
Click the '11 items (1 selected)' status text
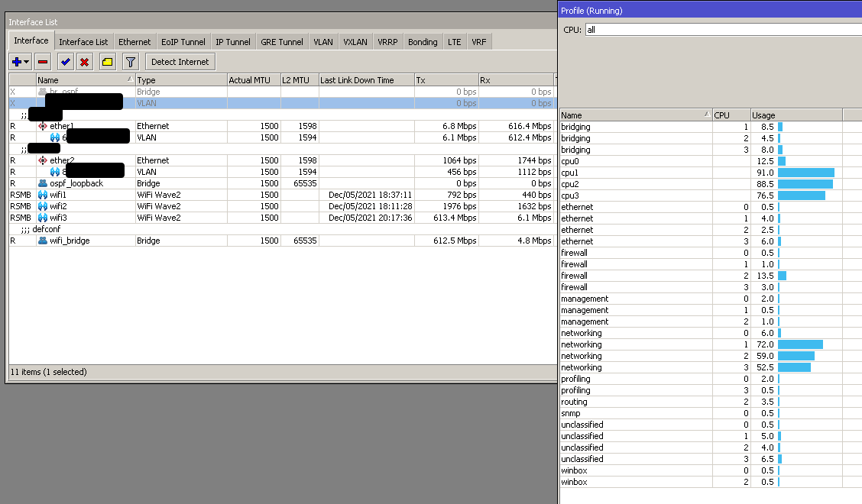coord(48,372)
